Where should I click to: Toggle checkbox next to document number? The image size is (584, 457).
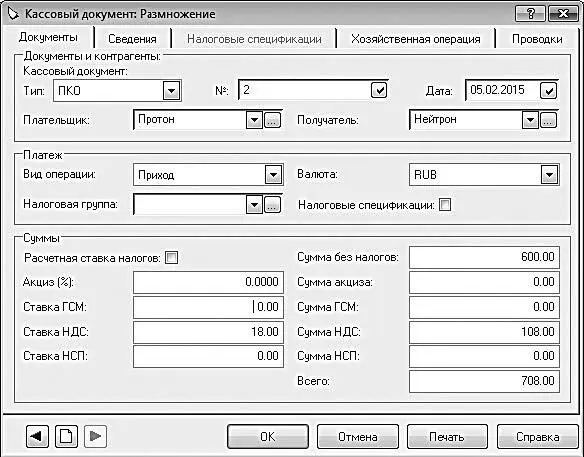(x=379, y=91)
